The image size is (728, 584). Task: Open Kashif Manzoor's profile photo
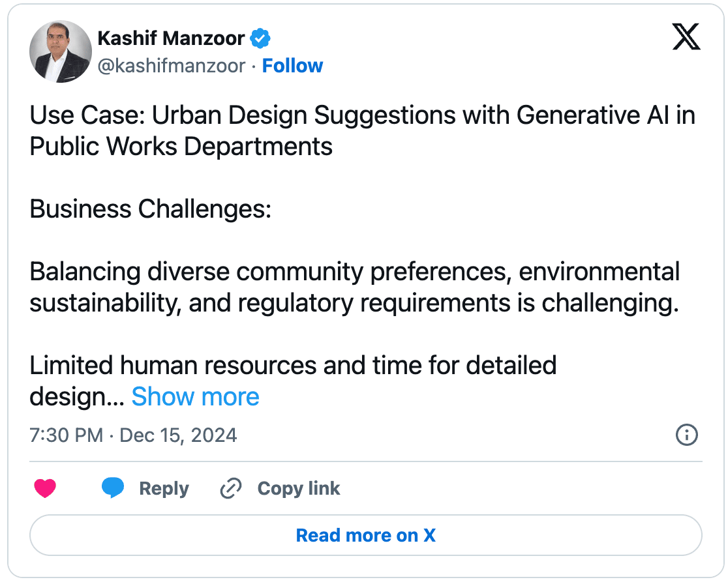point(61,51)
